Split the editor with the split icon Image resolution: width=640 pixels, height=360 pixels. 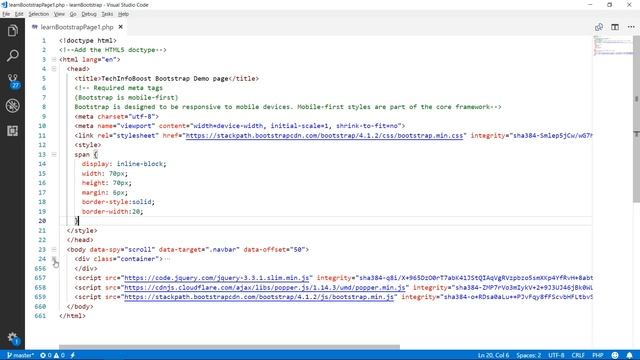(615, 27)
